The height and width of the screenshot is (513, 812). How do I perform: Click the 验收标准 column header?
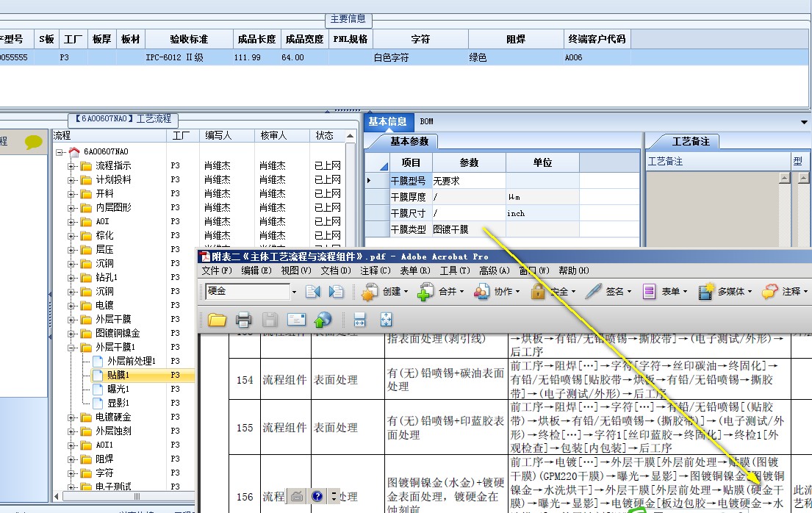coord(189,40)
